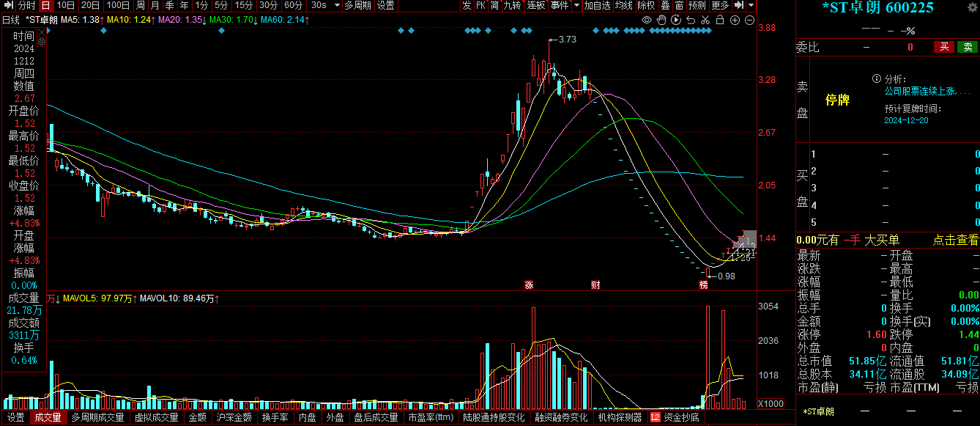Switch to the 换手率 indicator tab

click(x=275, y=418)
